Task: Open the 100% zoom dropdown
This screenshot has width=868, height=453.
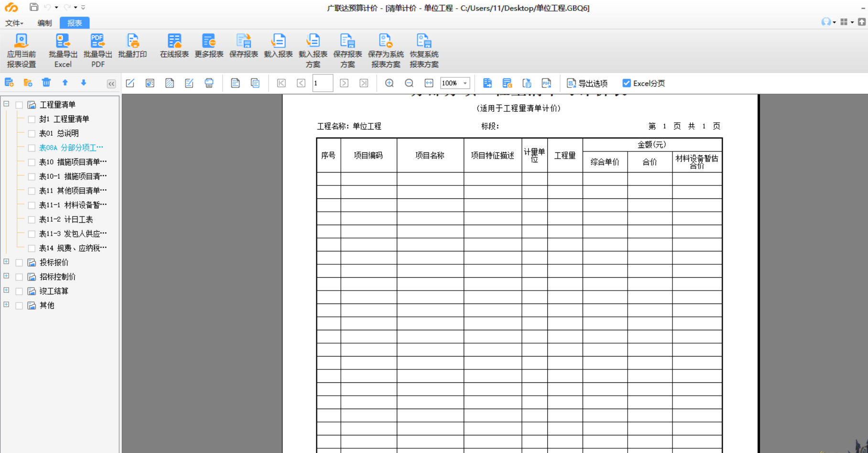Action: tap(465, 83)
